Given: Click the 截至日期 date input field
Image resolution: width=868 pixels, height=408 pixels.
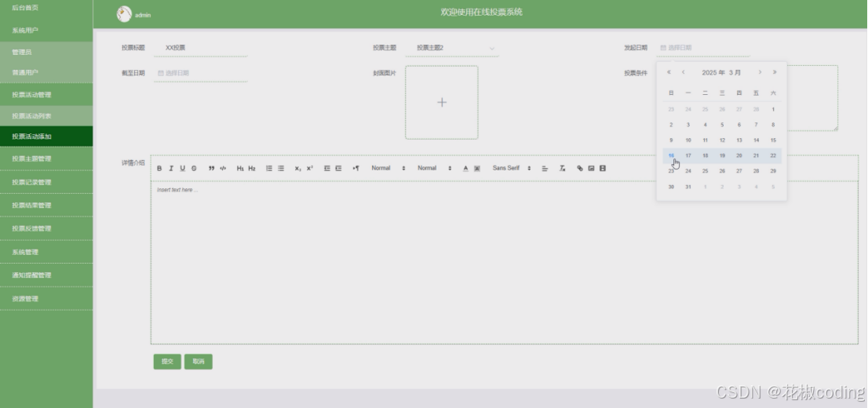Looking at the screenshot, I should (200, 73).
